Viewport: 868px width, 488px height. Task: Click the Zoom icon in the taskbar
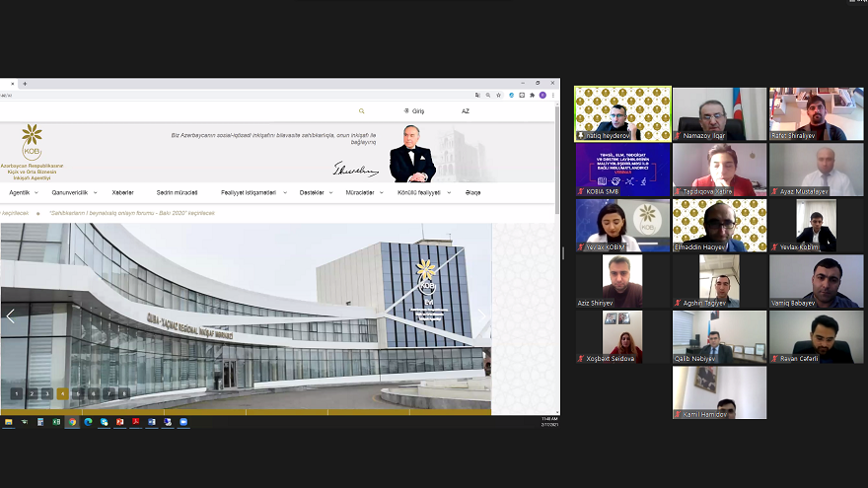tap(182, 422)
